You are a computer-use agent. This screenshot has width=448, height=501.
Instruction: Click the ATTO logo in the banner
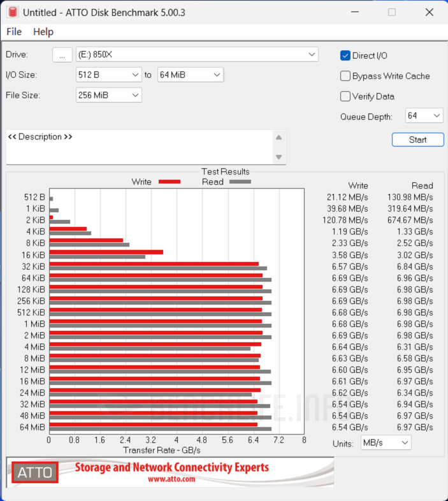35,472
